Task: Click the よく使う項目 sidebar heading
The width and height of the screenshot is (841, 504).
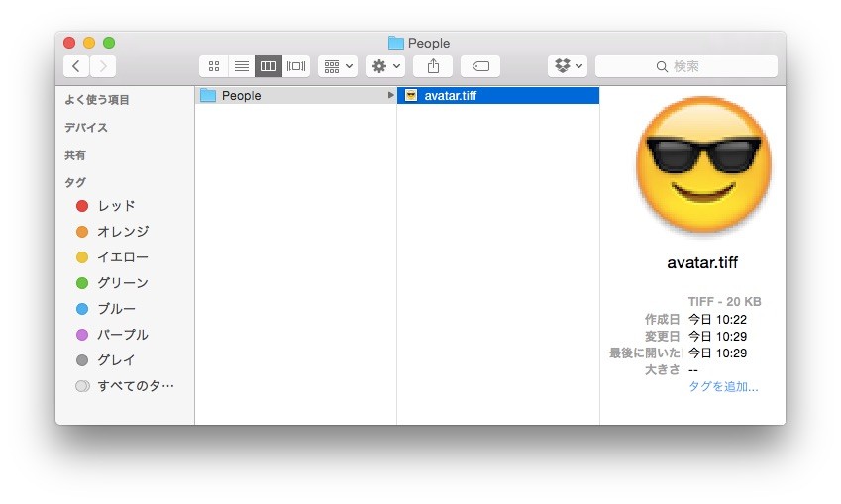Action: (x=97, y=100)
